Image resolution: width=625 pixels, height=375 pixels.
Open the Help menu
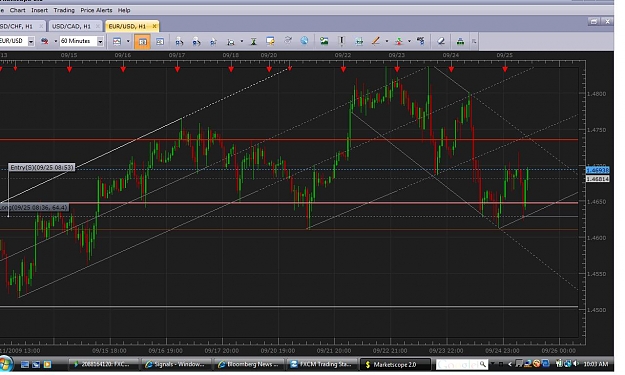pyautogui.click(x=124, y=10)
